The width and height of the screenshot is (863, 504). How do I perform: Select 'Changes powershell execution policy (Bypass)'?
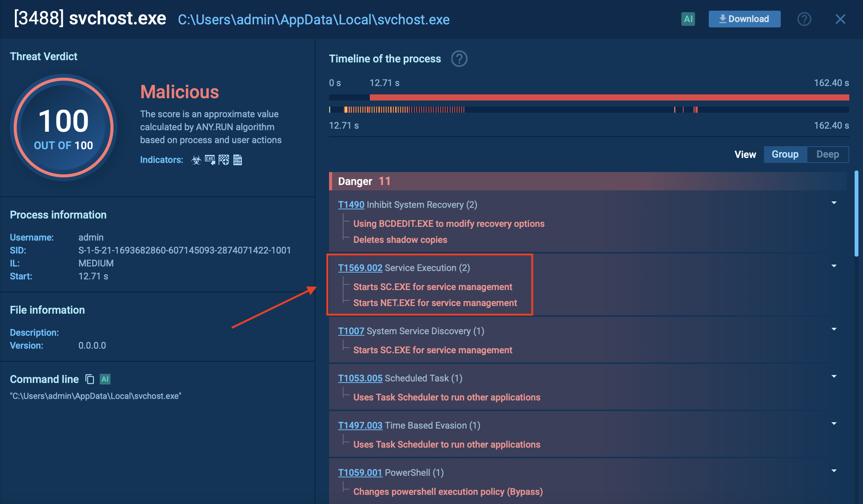point(448,491)
